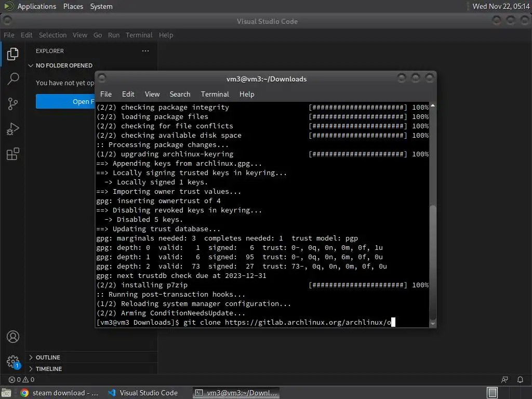Image resolution: width=532 pixels, height=399 pixels.
Task: Open the Places menu in top panel
Action: point(73,6)
